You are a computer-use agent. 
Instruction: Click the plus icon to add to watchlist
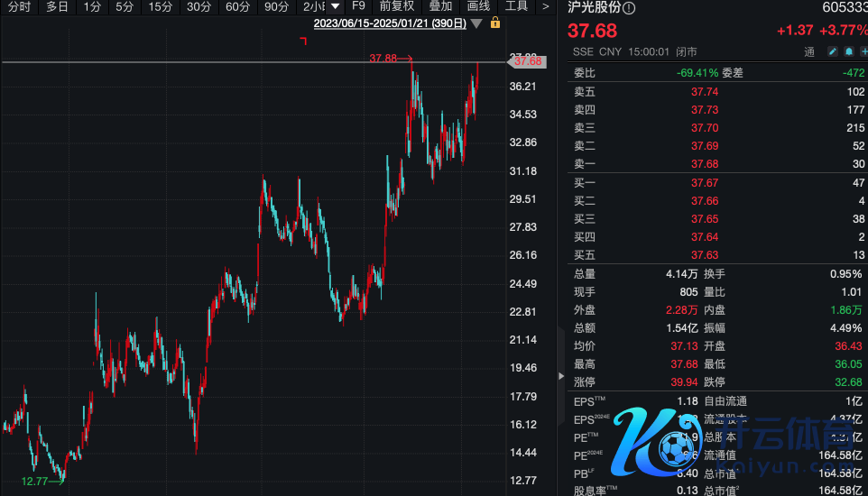tap(863, 52)
